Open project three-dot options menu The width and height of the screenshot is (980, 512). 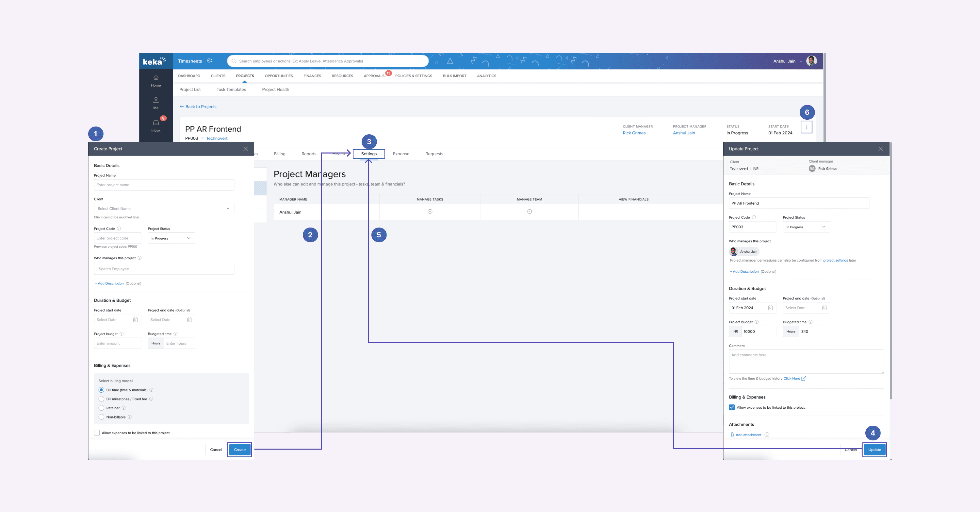pos(806,127)
